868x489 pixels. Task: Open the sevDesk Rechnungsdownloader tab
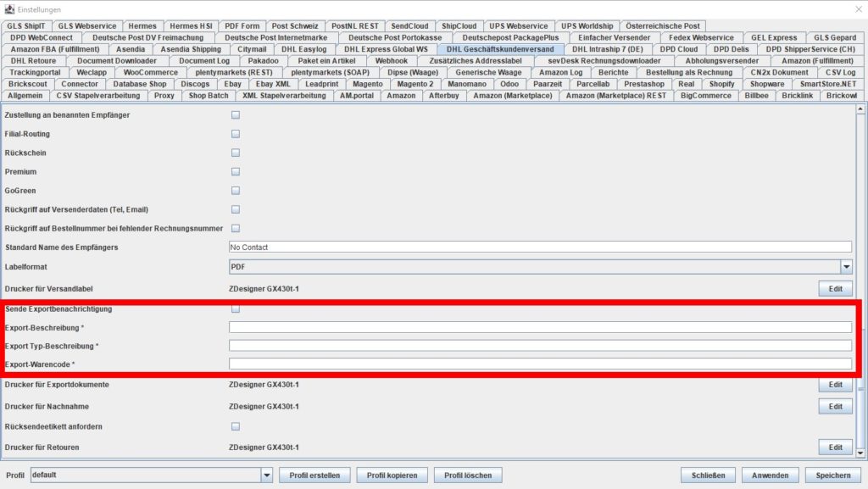[x=604, y=61]
